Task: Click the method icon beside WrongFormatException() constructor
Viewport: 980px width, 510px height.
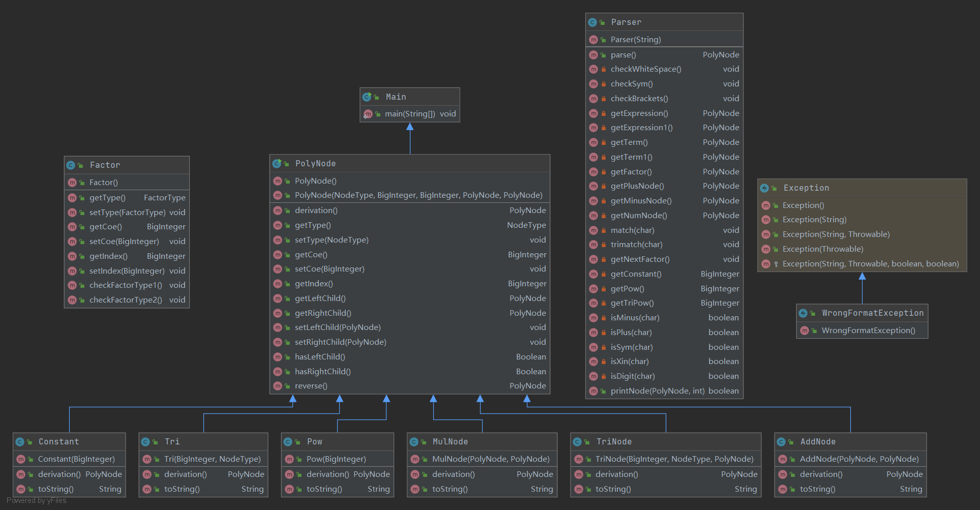Action: (x=805, y=331)
